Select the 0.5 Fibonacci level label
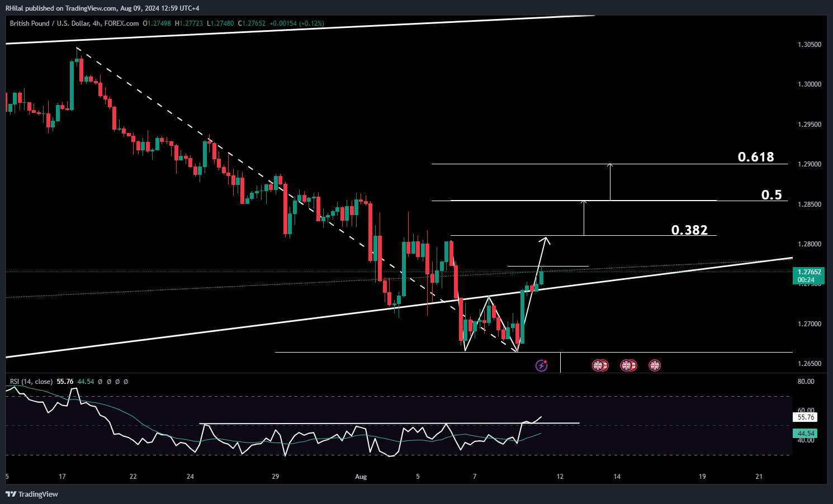Image resolution: width=833 pixels, height=504 pixels. point(772,195)
